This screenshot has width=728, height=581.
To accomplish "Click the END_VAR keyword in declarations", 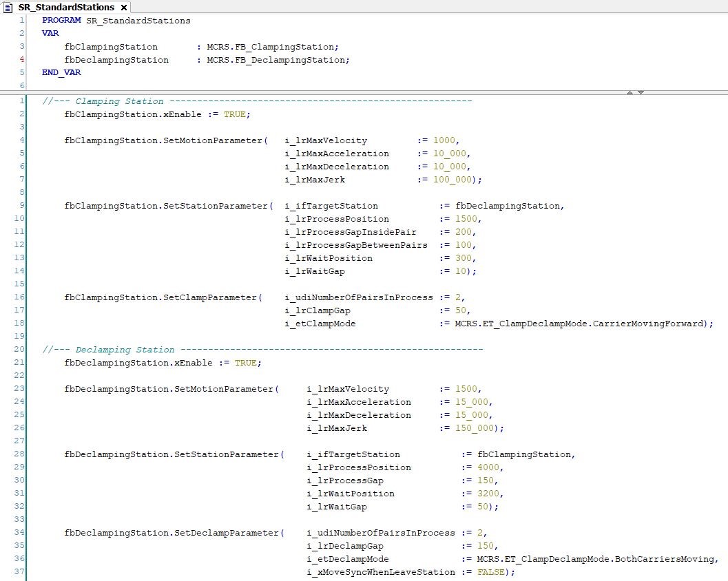I will pos(61,72).
